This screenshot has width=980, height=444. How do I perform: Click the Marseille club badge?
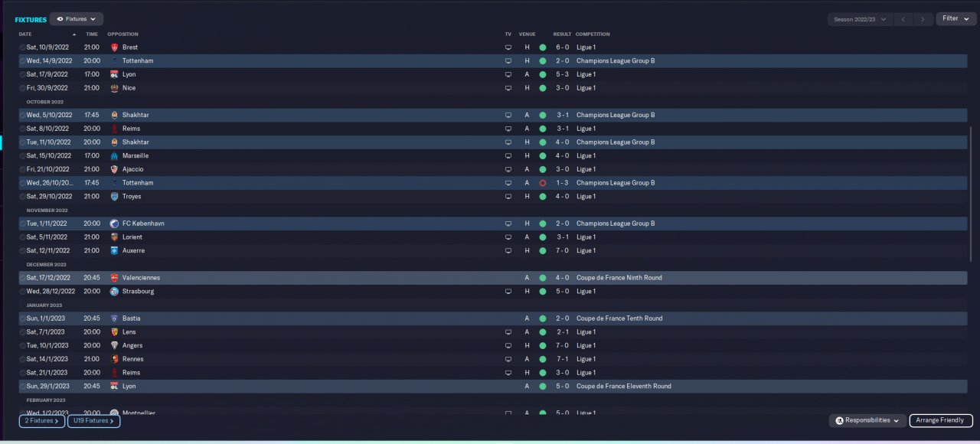[x=114, y=155]
